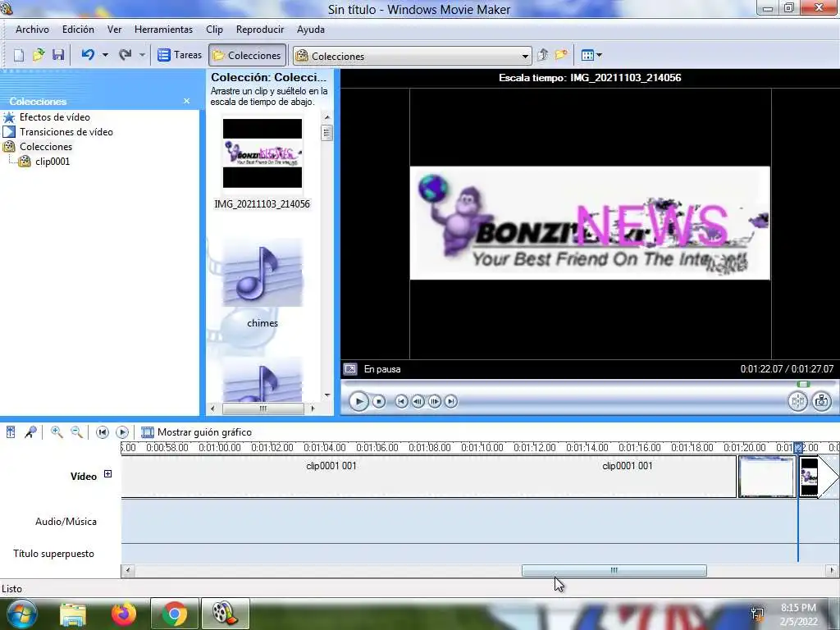This screenshot has height=630, width=840.
Task: Open the Ayuda menu
Action: point(311,30)
